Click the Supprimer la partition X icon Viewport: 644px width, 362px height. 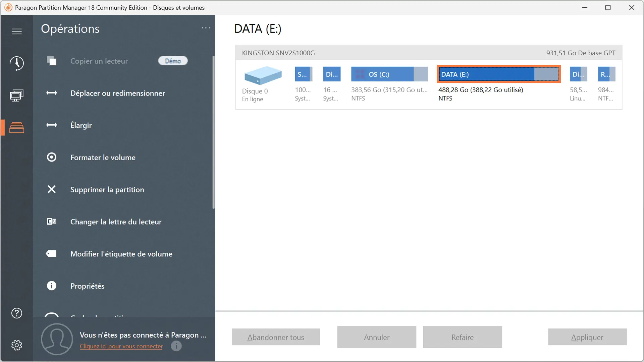51,189
